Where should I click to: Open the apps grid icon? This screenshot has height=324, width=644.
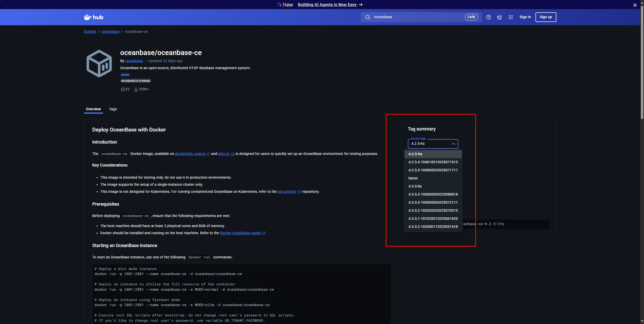click(511, 17)
